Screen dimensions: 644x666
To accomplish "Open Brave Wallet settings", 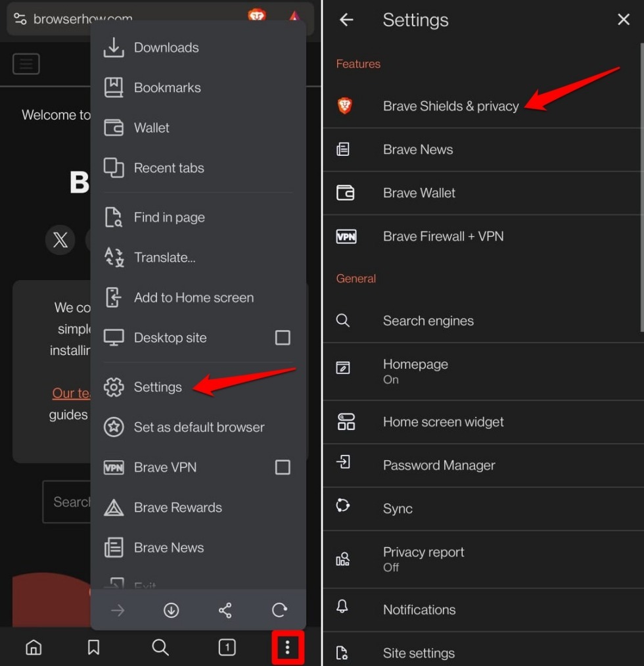I will coord(483,193).
